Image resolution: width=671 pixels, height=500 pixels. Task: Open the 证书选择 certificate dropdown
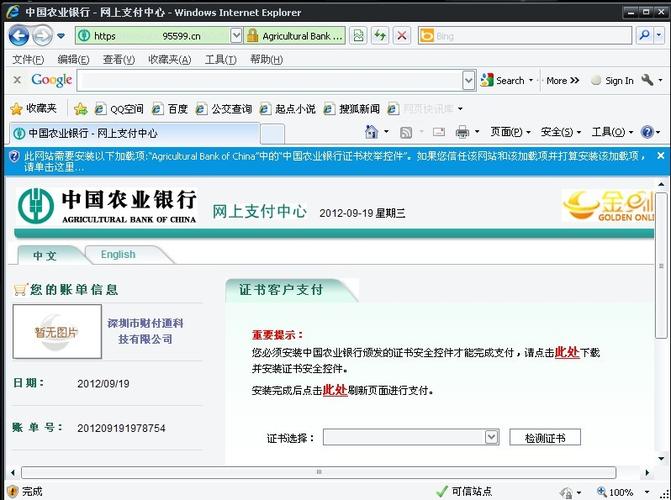point(411,437)
